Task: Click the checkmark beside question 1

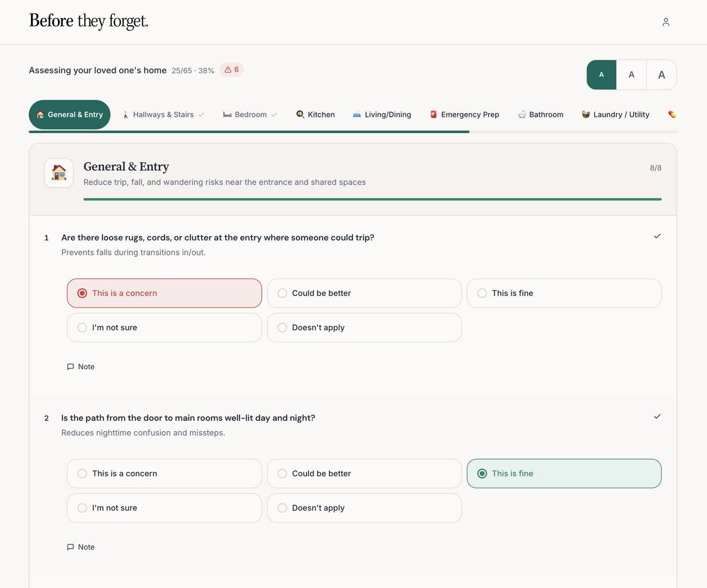Action: tap(657, 236)
